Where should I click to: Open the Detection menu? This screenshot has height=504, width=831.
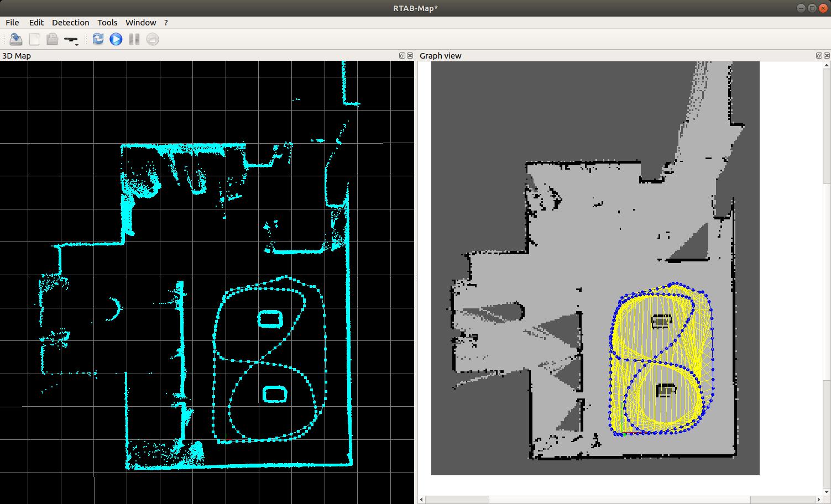point(70,23)
